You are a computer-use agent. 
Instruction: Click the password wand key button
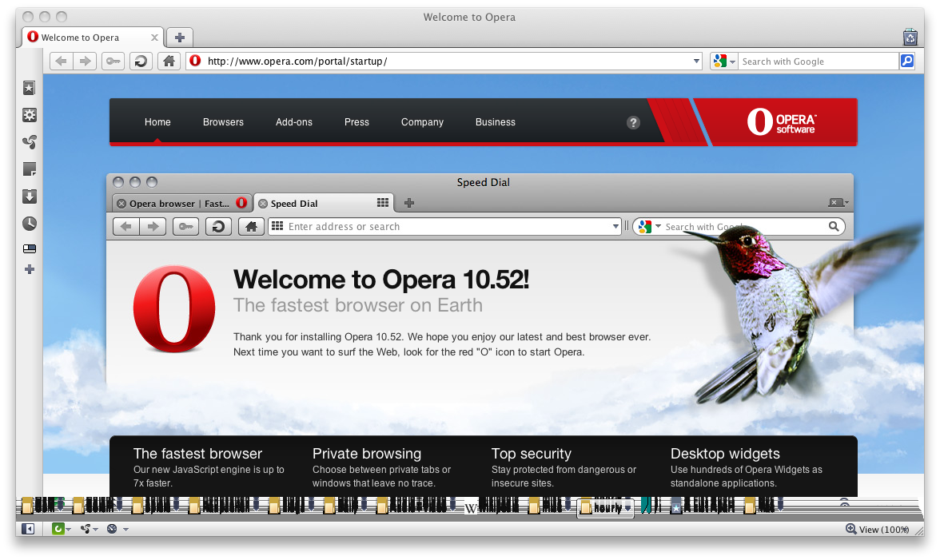(x=113, y=62)
